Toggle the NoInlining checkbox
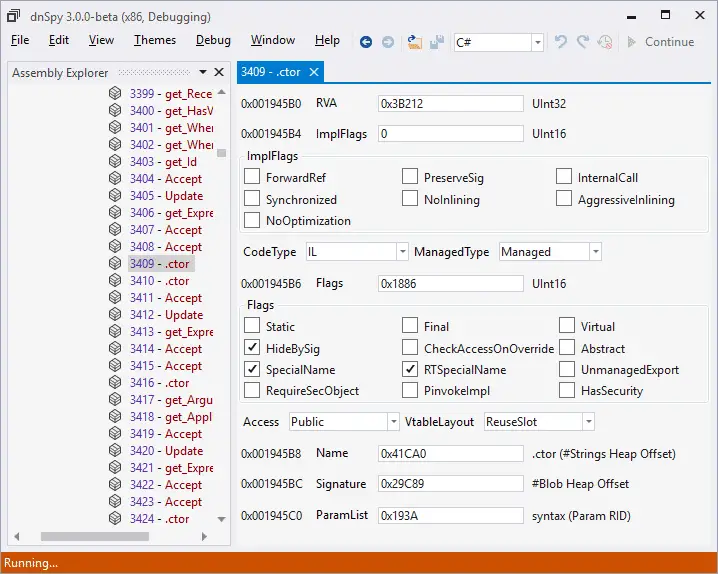 click(410, 199)
